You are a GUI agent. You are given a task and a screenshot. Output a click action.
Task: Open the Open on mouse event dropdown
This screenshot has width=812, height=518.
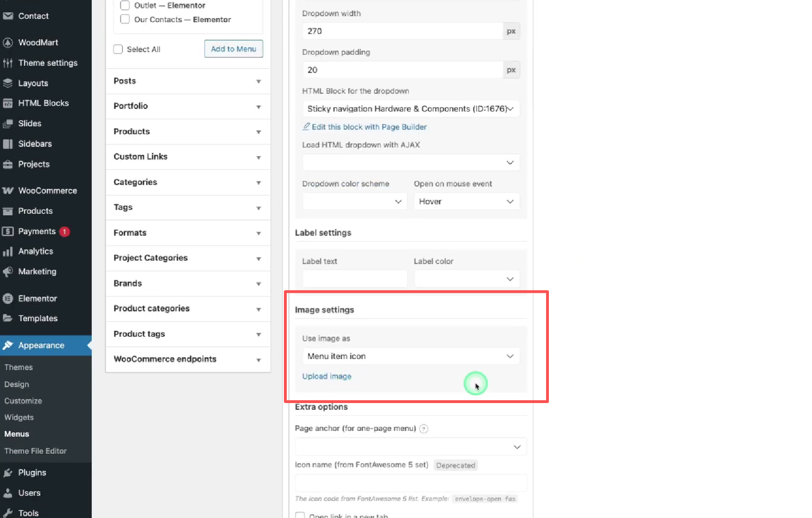(466, 201)
